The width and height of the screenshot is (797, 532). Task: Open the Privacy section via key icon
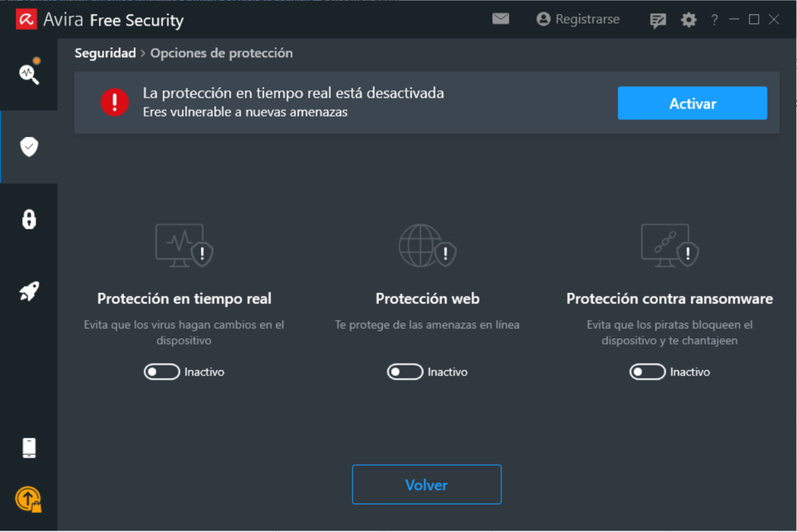tap(29, 219)
